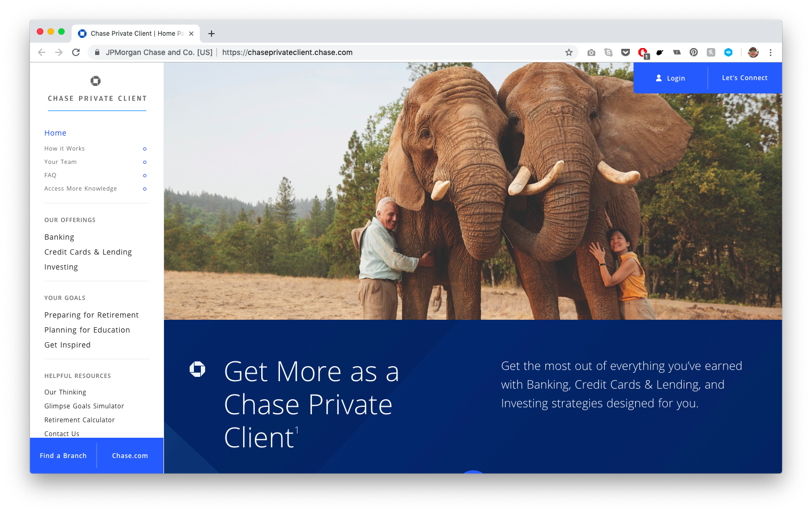Open the Login button
812x513 pixels.
(x=670, y=78)
